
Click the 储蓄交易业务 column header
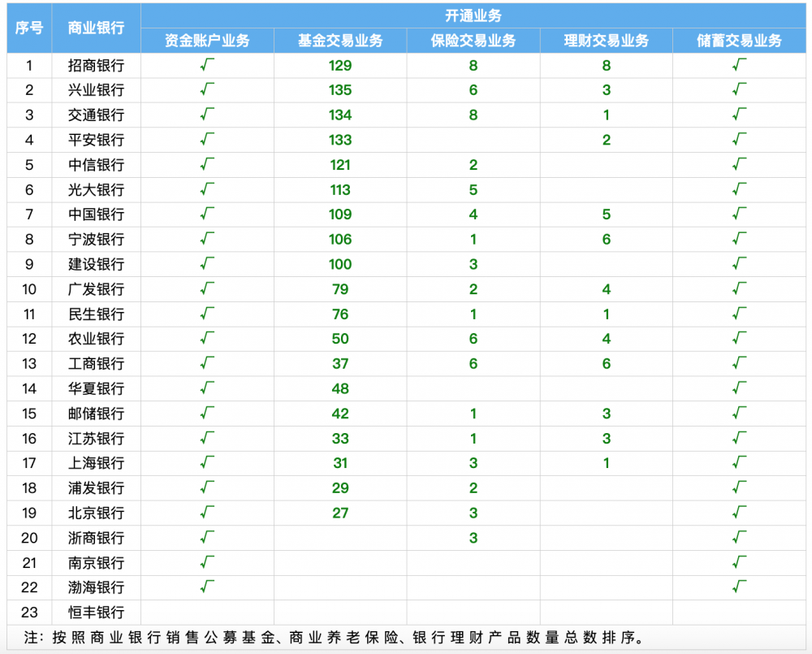tap(739, 41)
